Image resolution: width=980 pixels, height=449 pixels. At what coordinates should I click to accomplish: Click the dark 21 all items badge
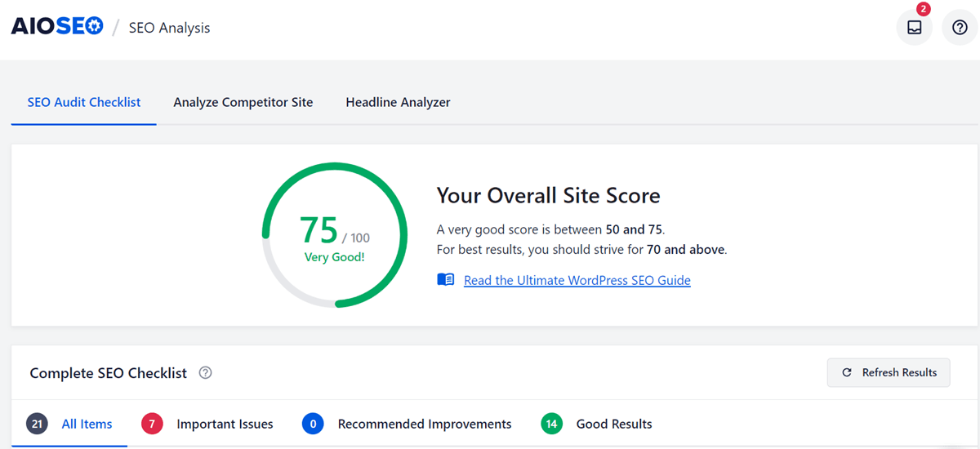click(x=37, y=424)
